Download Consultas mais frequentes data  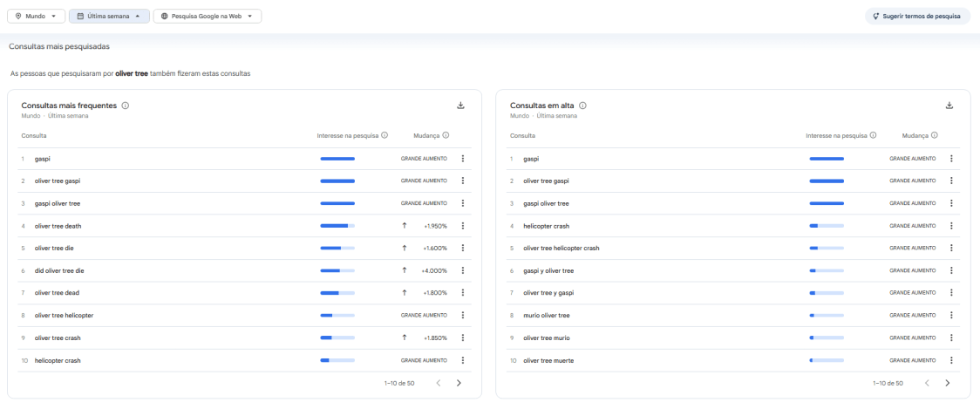(x=461, y=106)
